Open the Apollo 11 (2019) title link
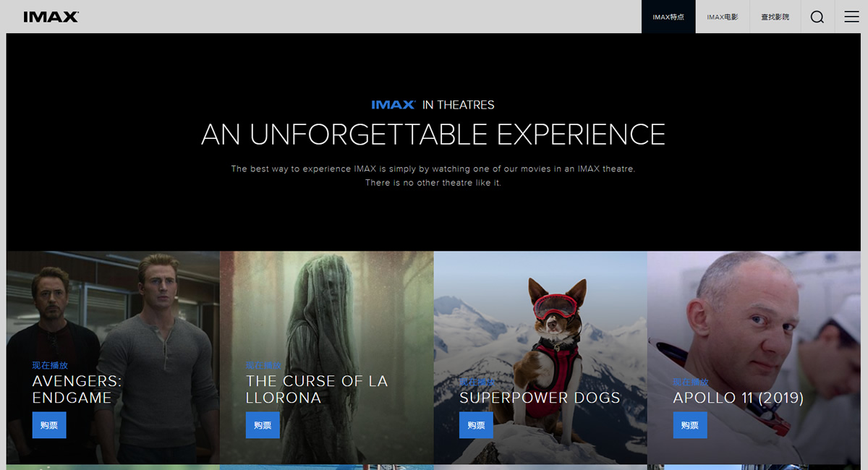Screen dimensions: 868x470 (739, 398)
